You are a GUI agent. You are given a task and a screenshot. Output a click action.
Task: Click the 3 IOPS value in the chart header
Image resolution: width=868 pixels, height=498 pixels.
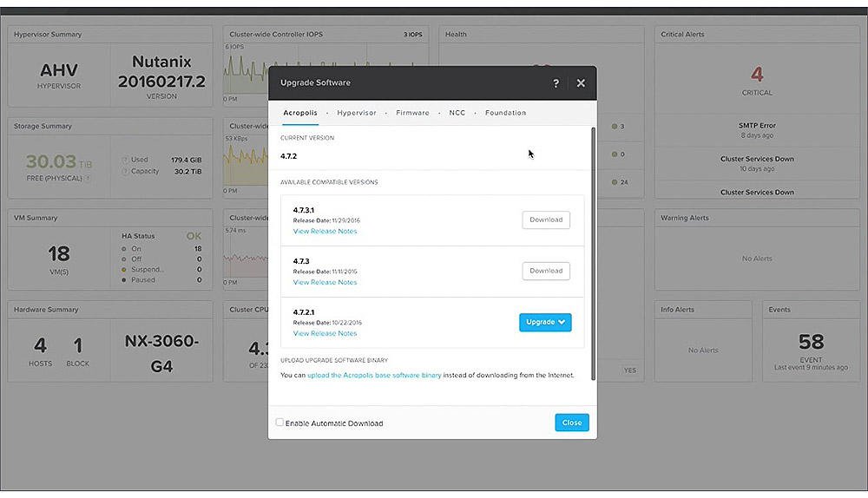tap(412, 35)
